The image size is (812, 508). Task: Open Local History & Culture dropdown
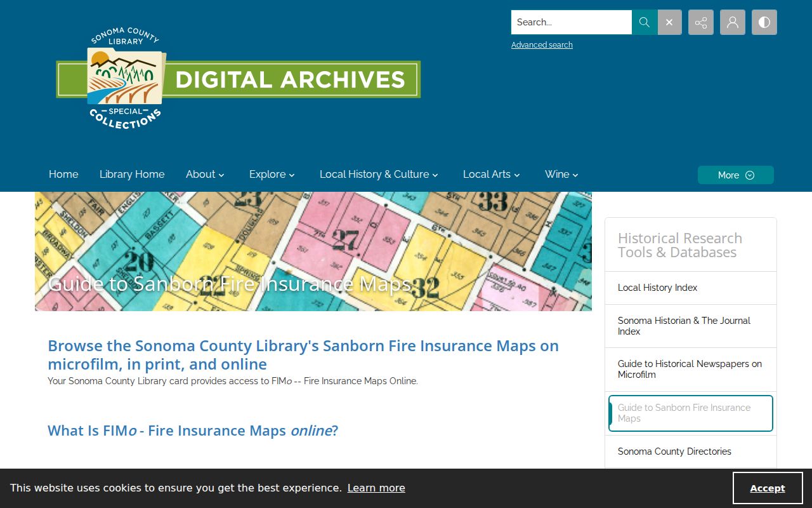379,174
